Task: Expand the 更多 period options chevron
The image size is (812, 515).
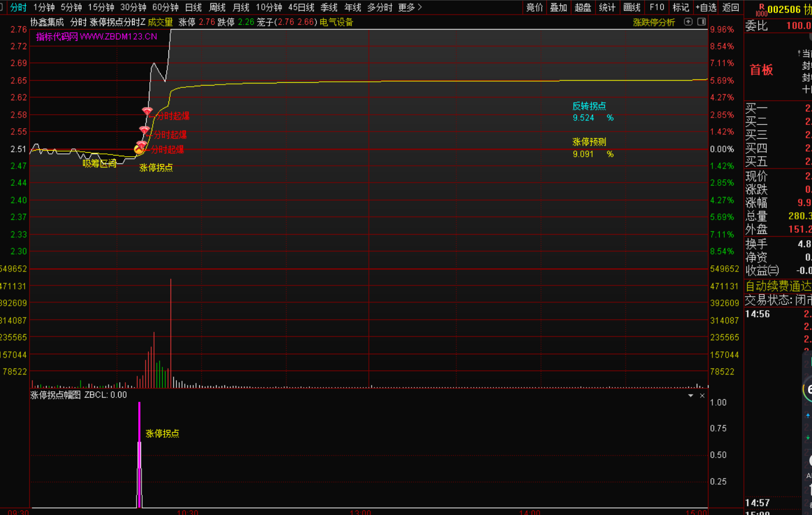Action: coord(420,7)
